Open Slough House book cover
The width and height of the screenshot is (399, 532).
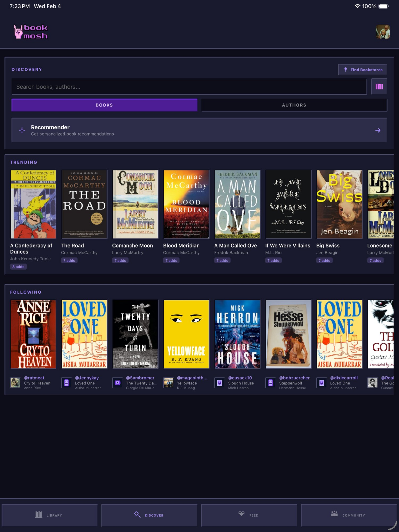coord(237,334)
